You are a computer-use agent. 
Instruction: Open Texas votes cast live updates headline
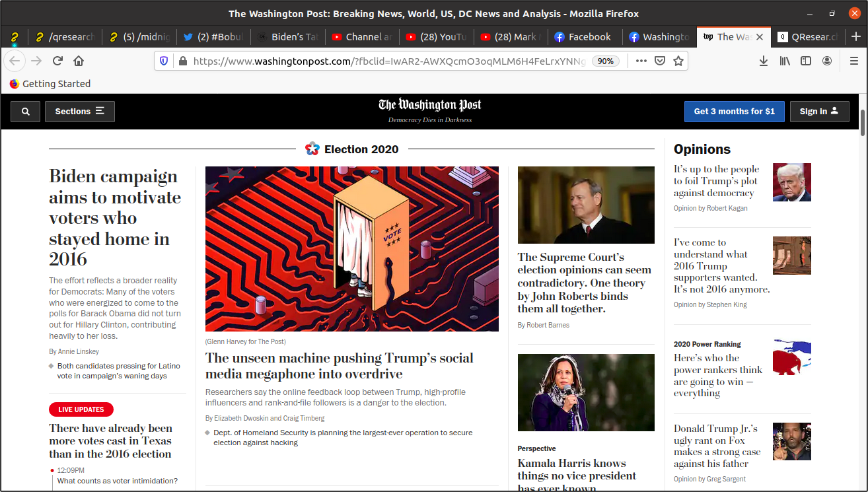point(110,441)
